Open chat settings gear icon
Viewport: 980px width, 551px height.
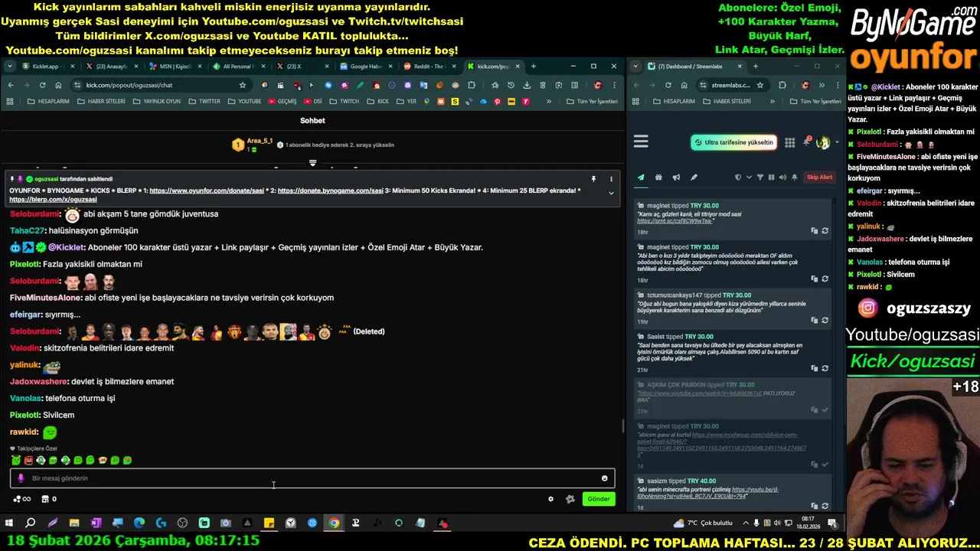pos(550,499)
